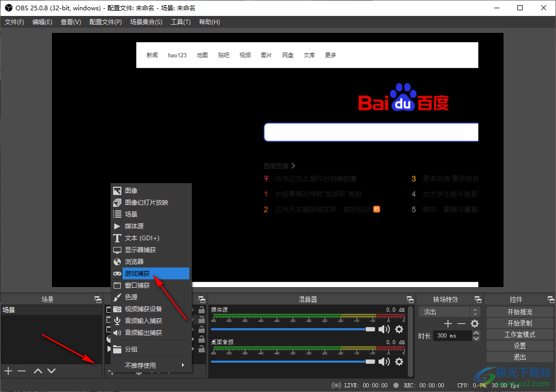Pick the Text (GDI+) source option
Viewport: 556px width, 392px height.
pyautogui.click(x=151, y=238)
